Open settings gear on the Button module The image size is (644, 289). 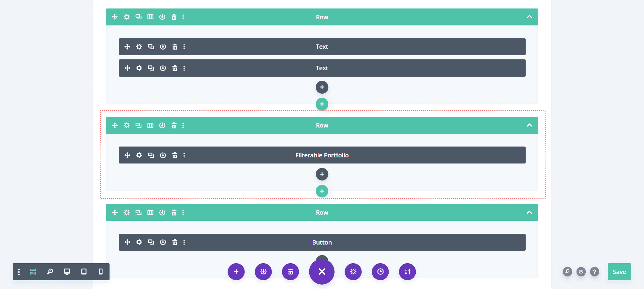(x=139, y=242)
